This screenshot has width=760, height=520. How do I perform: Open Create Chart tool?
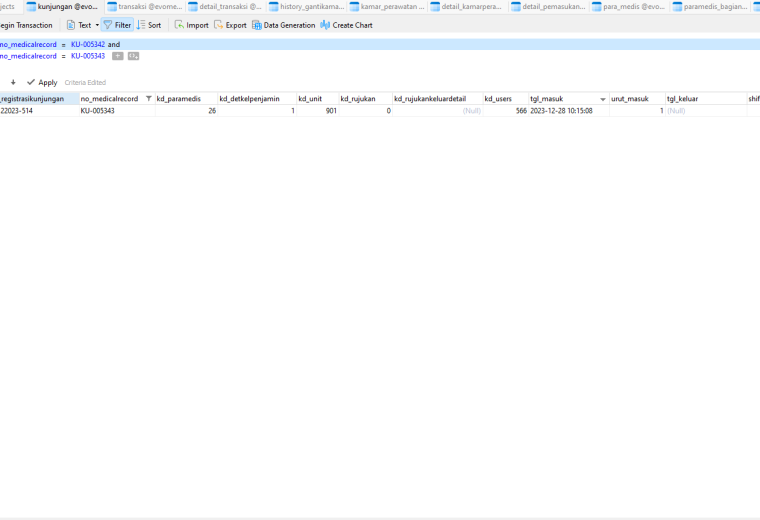pos(347,25)
